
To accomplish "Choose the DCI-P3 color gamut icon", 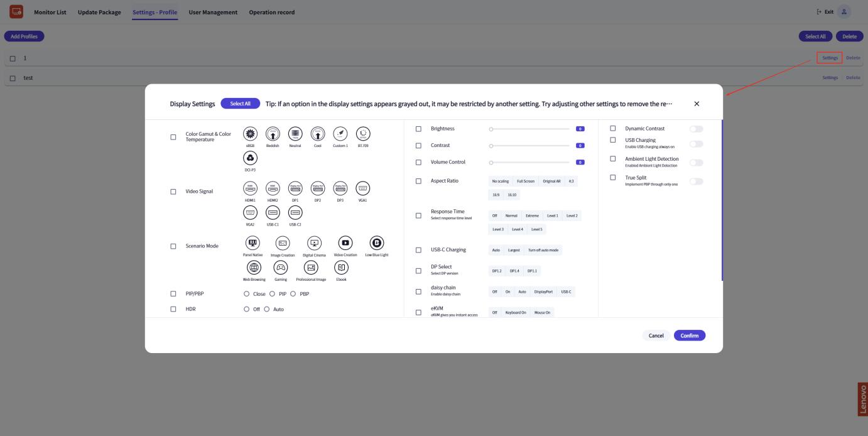I will (250, 158).
